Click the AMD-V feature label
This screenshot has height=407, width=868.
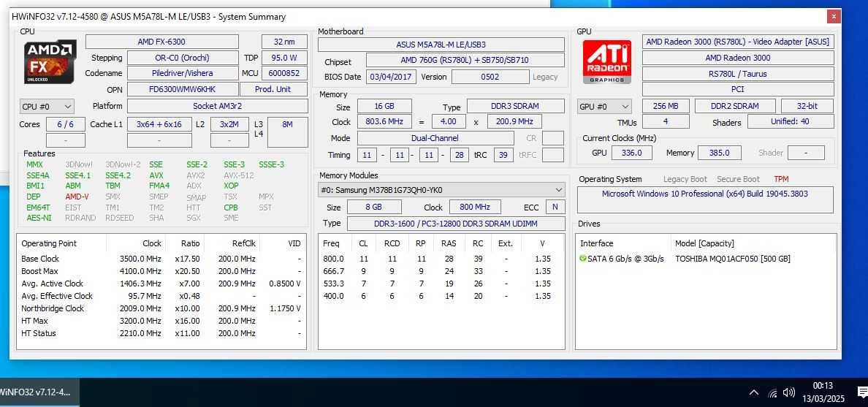(x=77, y=197)
